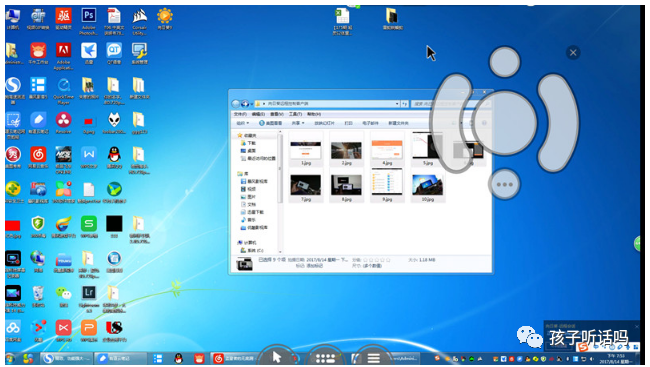Open the keyboard grid bottom overlay button
Screen dimensions: 650x367
point(325,357)
